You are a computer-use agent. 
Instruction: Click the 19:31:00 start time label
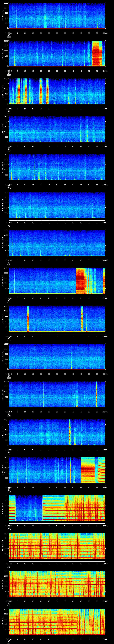point(9,374)
